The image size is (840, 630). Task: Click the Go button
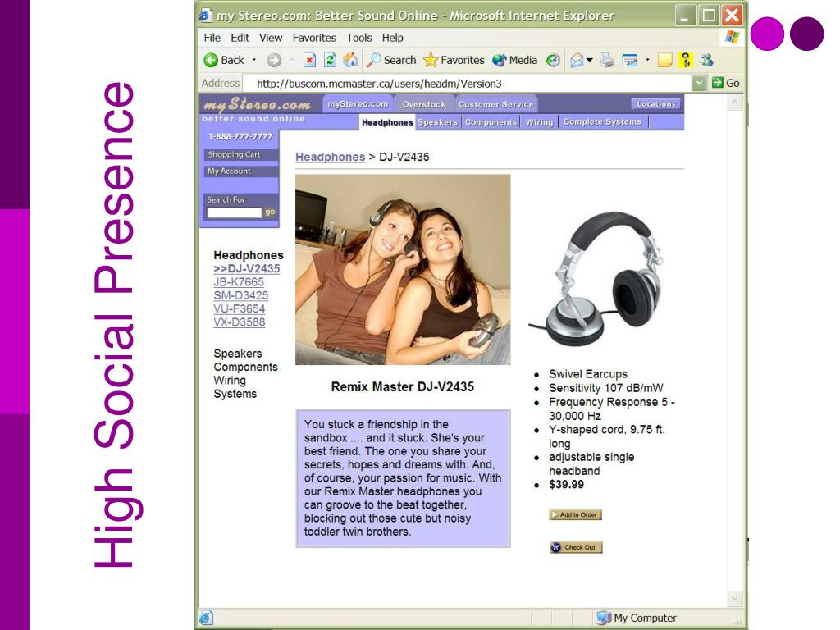click(x=726, y=83)
